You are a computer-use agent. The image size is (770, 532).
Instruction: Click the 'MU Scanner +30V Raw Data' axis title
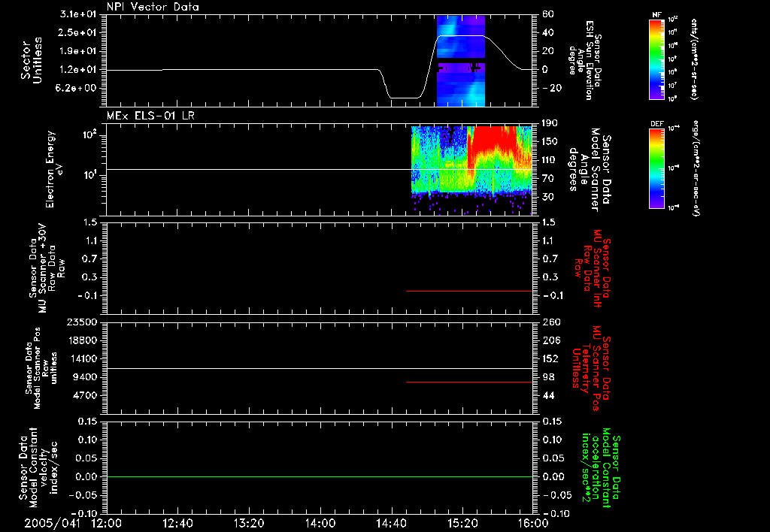click(x=47, y=268)
